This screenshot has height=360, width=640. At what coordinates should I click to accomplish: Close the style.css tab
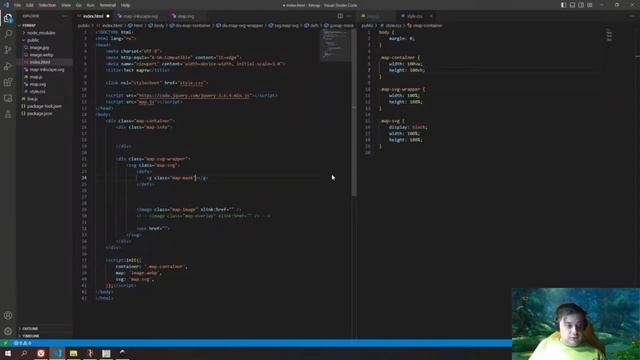431,16
